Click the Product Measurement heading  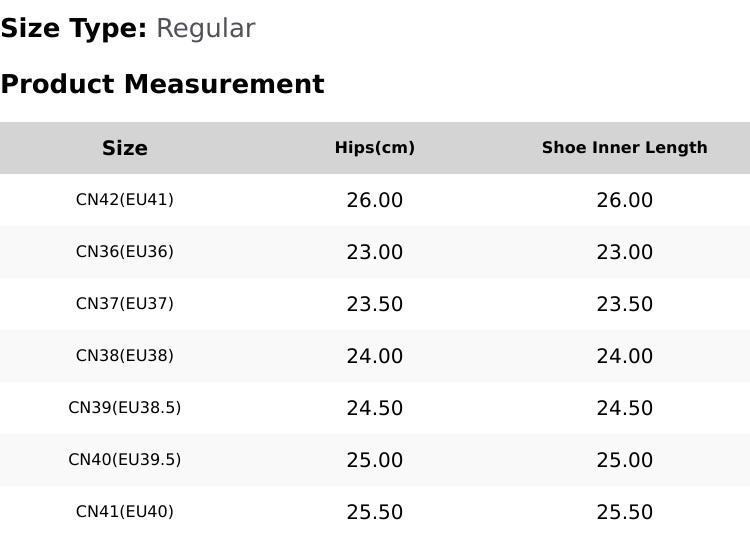(163, 84)
